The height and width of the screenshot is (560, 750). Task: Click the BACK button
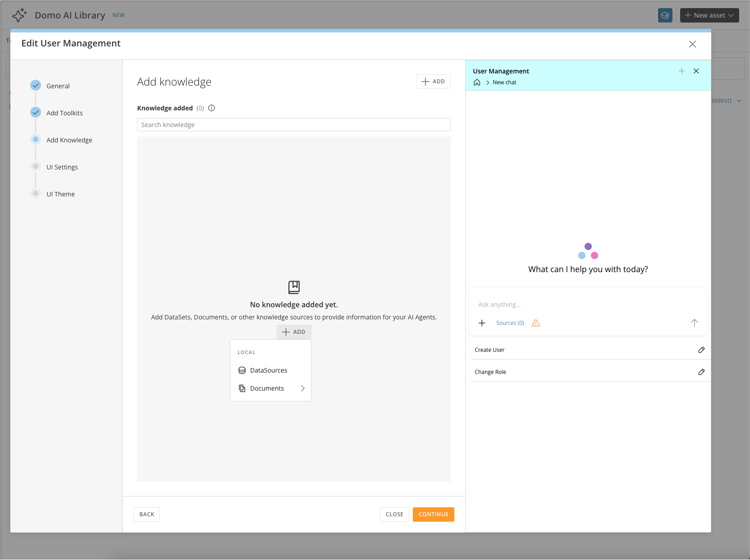tap(146, 514)
